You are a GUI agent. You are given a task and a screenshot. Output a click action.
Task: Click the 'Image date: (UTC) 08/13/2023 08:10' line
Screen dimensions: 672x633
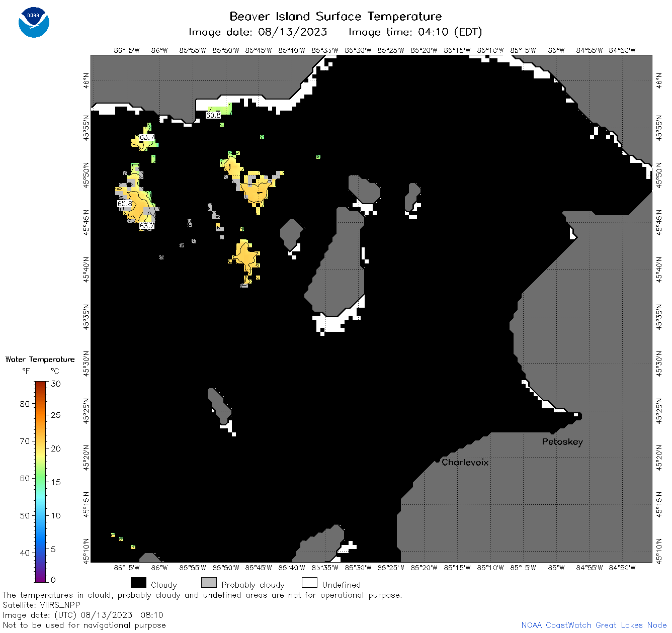pos(83,615)
